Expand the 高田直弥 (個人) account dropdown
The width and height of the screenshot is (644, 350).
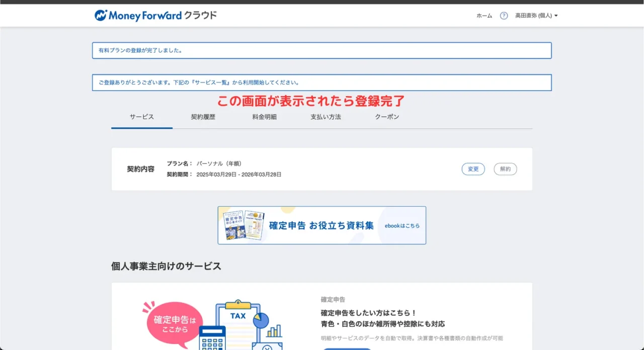(x=536, y=16)
